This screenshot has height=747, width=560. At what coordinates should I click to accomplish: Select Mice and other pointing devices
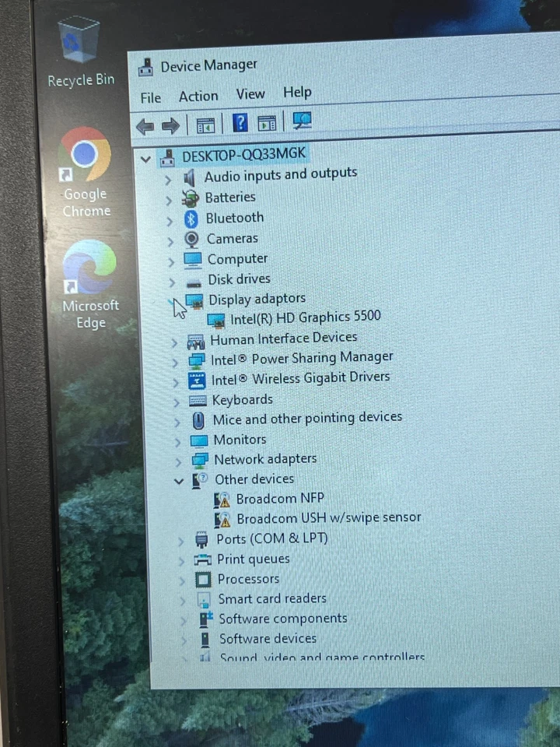coord(307,419)
